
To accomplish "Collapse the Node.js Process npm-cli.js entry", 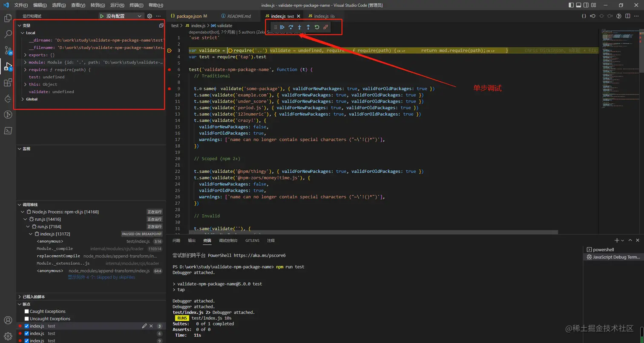I will point(22,212).
